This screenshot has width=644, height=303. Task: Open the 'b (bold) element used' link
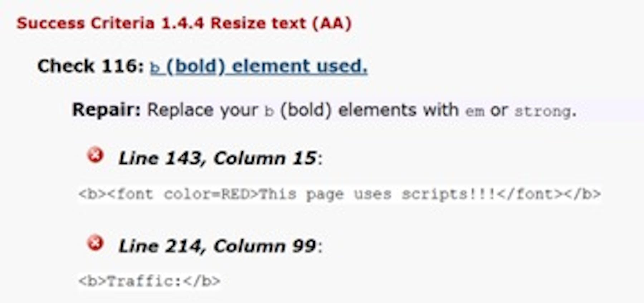click(259, 67)
